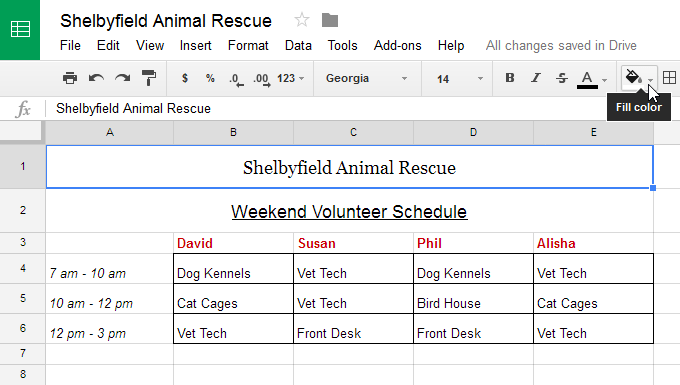The height and width of the screenshot is (385, 680).
Task: Format as currency with dollar icon
Action: (185, 78)
